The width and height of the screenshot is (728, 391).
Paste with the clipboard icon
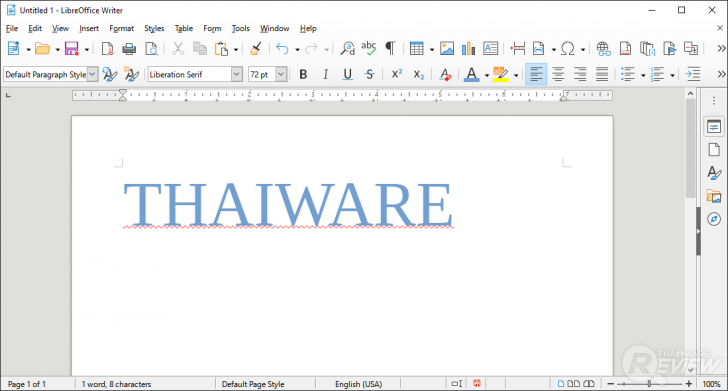click(x=221, y=48)
